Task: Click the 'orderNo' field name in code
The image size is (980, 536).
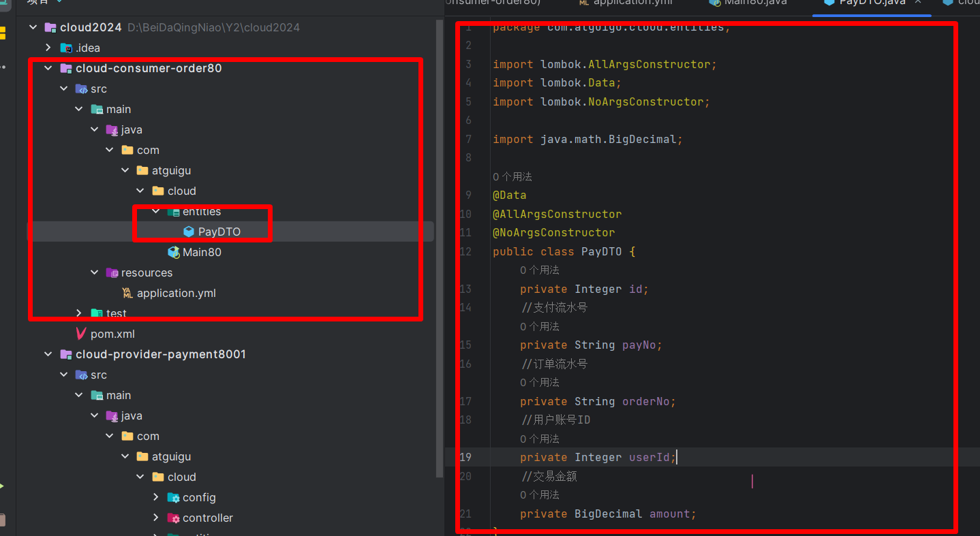Action: 645,401
